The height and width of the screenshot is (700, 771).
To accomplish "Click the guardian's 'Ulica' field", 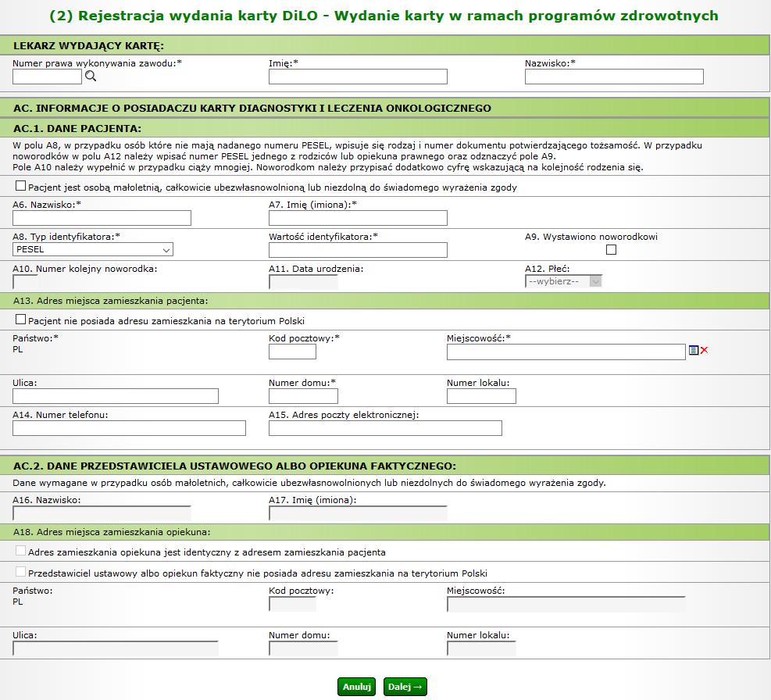I will click(x=116, y=648).
